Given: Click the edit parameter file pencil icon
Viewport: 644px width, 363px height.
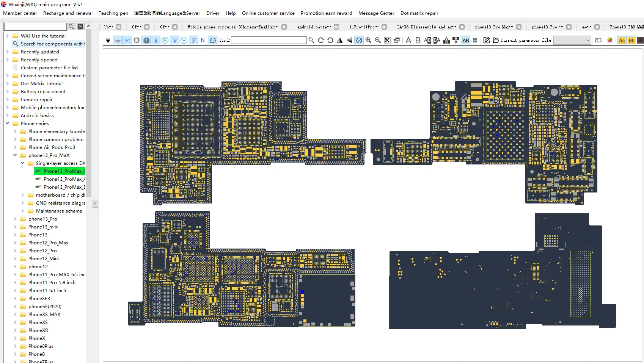Looking at the screenshot, I should tap(487, 40).
